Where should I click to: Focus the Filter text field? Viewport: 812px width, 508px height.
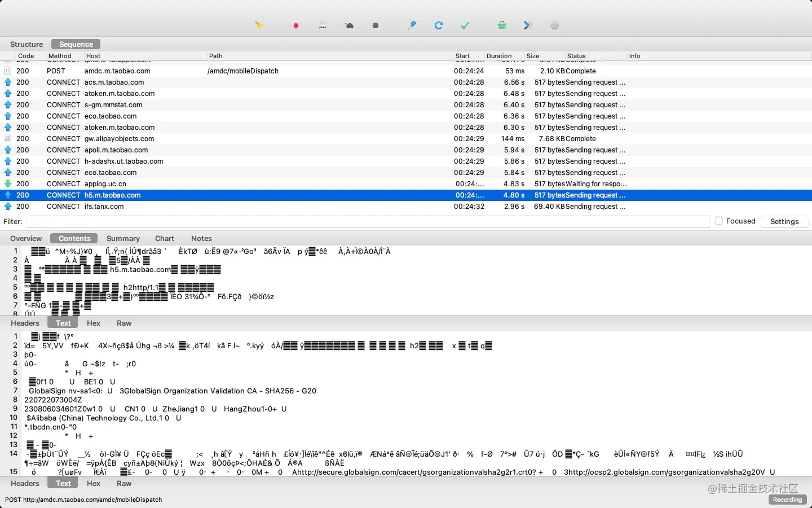pos(368,221)
